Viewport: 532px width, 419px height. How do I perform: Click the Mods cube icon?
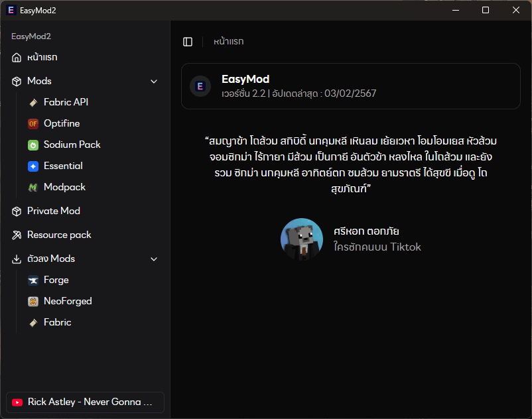(x=17, y=82)
